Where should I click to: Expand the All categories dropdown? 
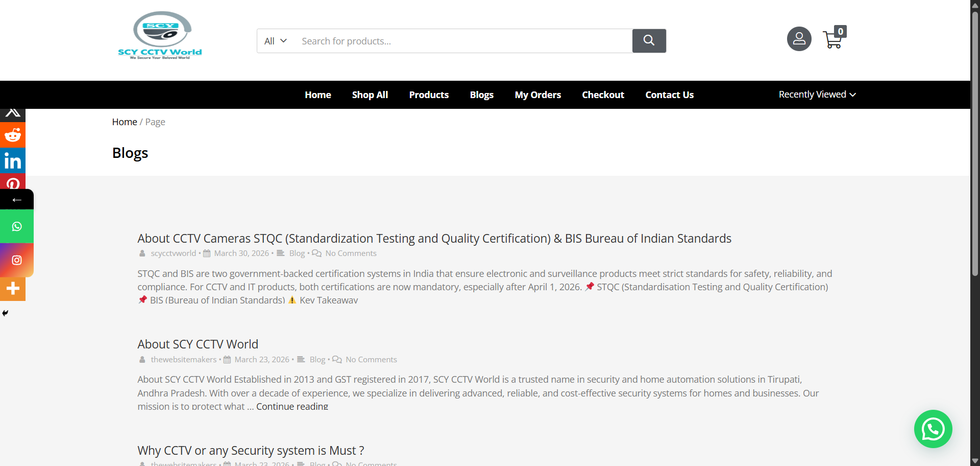tap(276, 41)
